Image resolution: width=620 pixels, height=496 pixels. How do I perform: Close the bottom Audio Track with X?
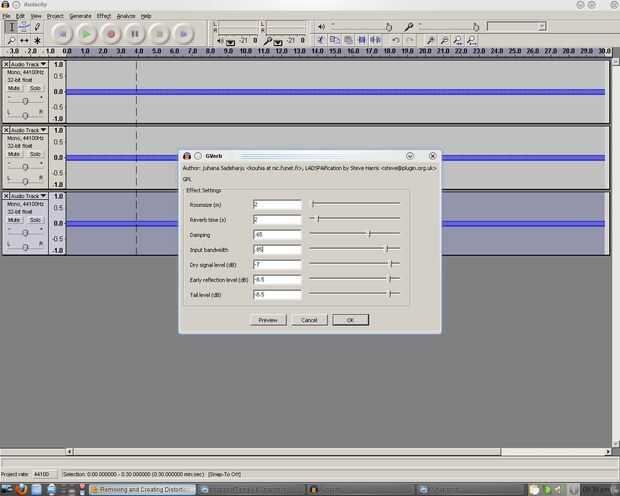[6, 196]
